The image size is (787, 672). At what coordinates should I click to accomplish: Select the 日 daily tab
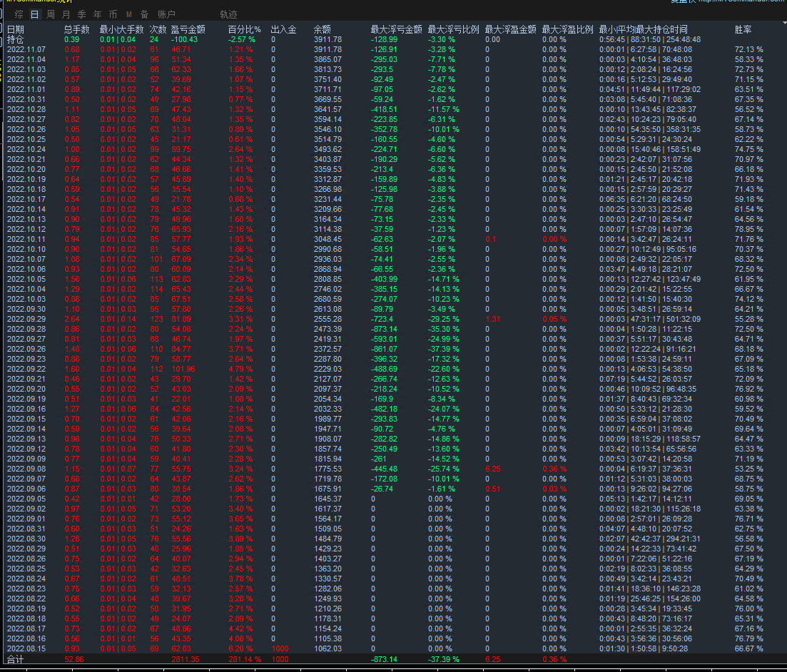tap(35, 14)
